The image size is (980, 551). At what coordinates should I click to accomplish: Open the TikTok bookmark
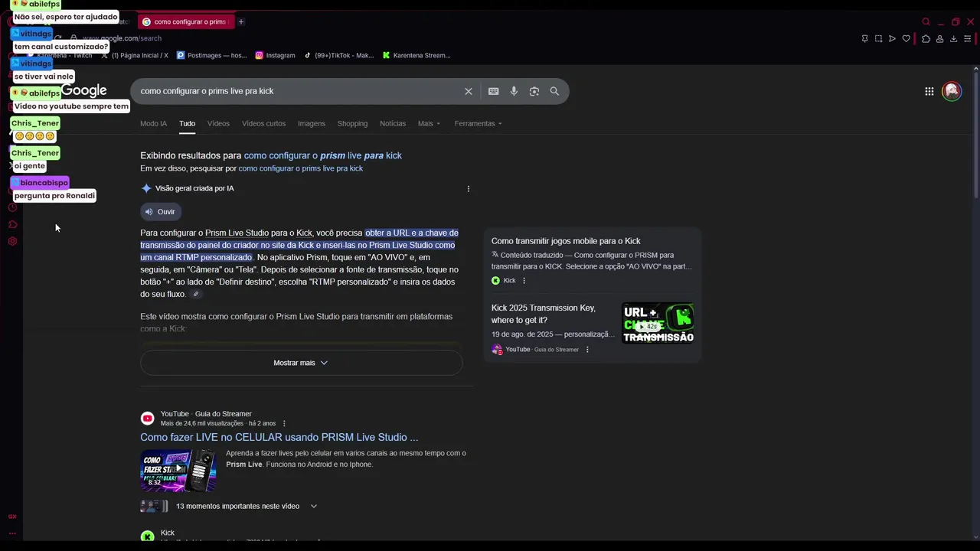[338, 55]
